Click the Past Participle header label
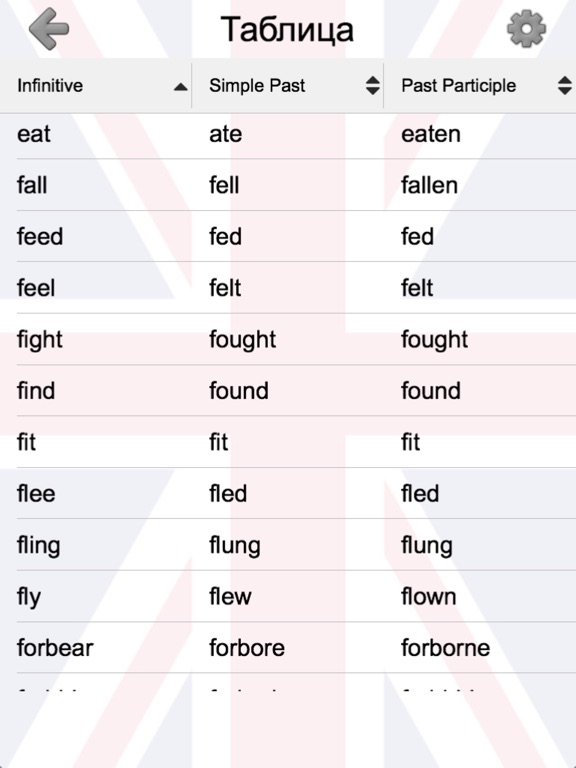This screenshot has width=576, height=768. point(458,86)
